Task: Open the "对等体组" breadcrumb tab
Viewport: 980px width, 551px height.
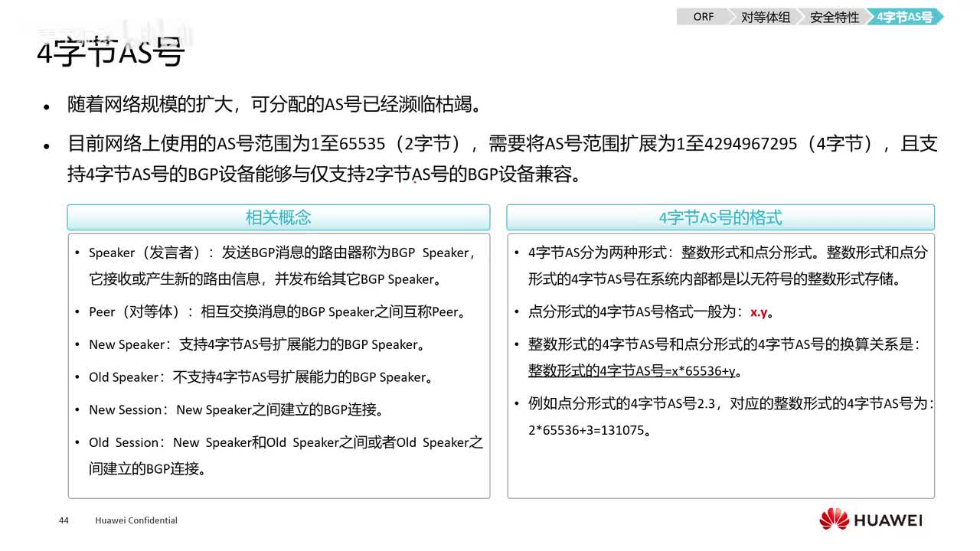Action: (765, 17)
